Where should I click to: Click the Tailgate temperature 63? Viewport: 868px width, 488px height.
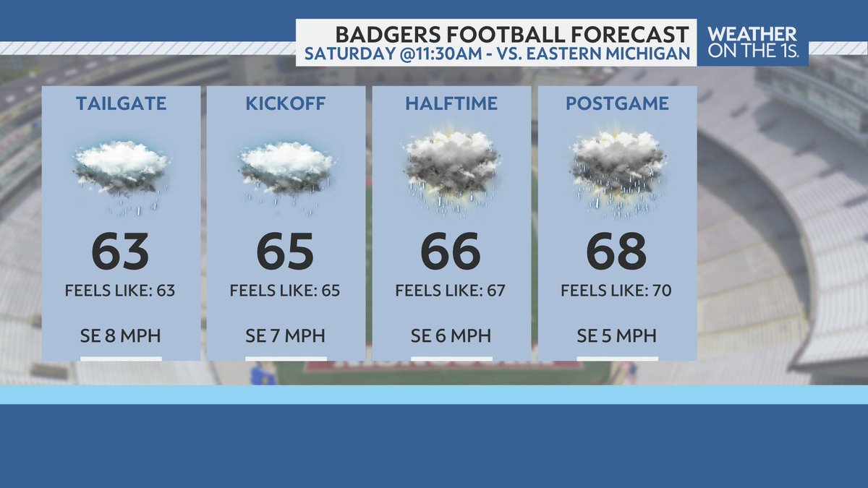click(x=121, y=251)
